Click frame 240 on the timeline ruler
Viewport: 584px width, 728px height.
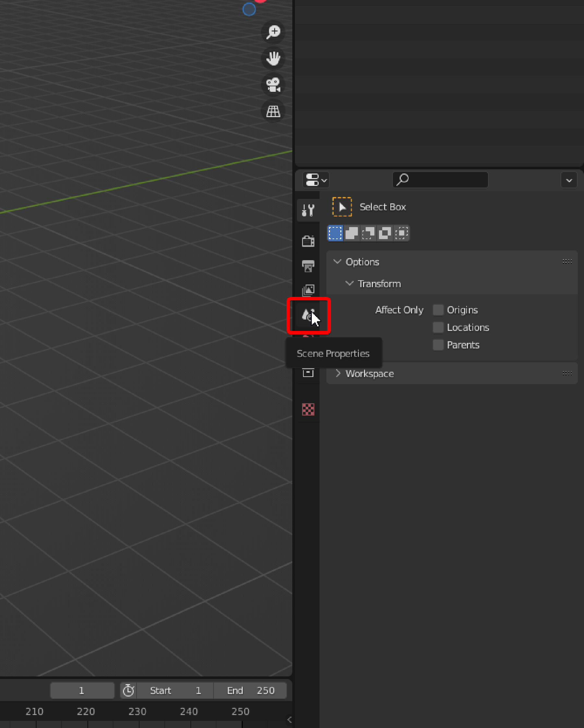(189, 711)
